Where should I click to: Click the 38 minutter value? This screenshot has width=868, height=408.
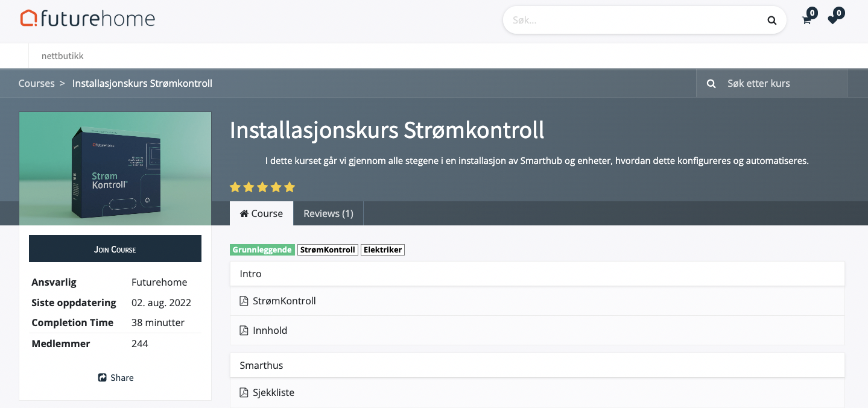(x=158, y=322)
